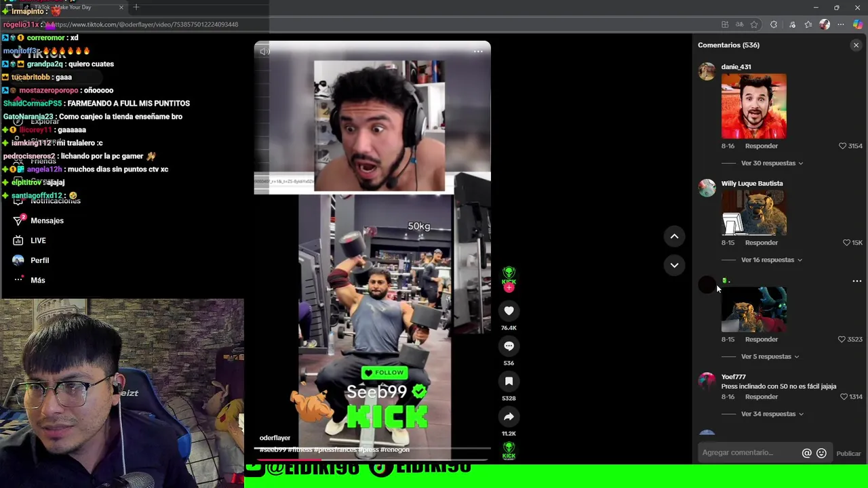Open browser extensions puzzle icon
The width and height of the screenshot is (868, 488).
click(x=774, y=24)
